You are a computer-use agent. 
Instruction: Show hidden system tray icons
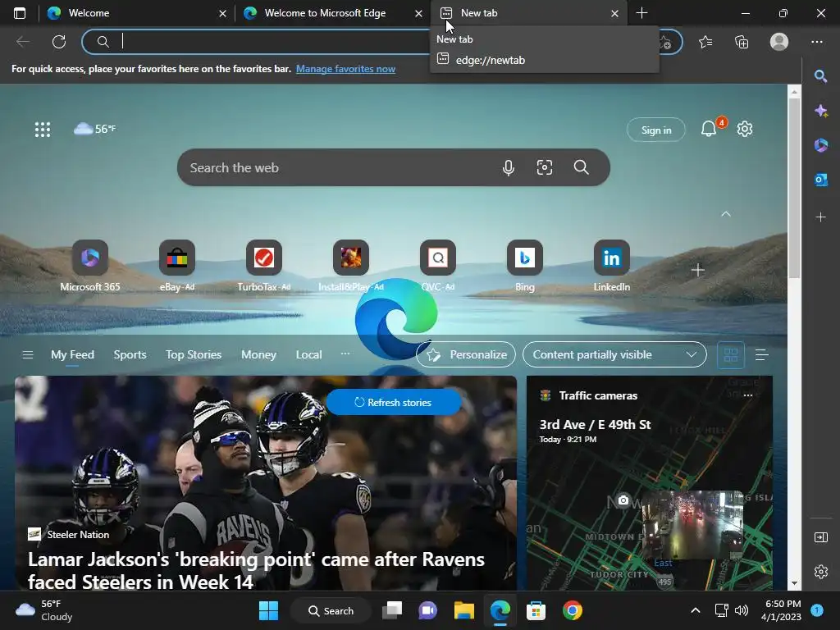696,610
